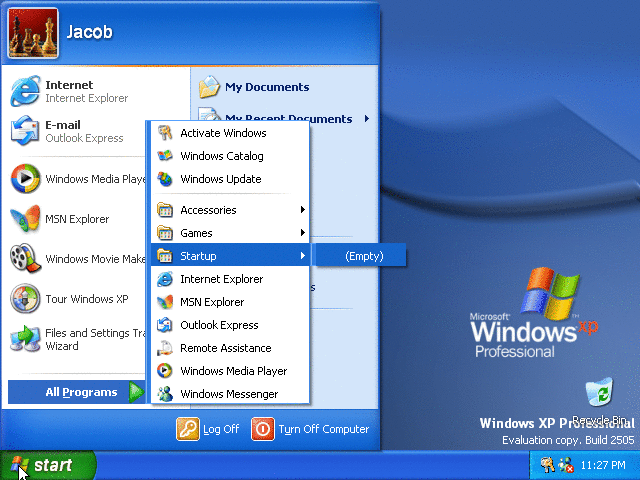
Task: Click 'Tour Windows XP' text label
Action: pyautogui.click(x=87, y=299)
